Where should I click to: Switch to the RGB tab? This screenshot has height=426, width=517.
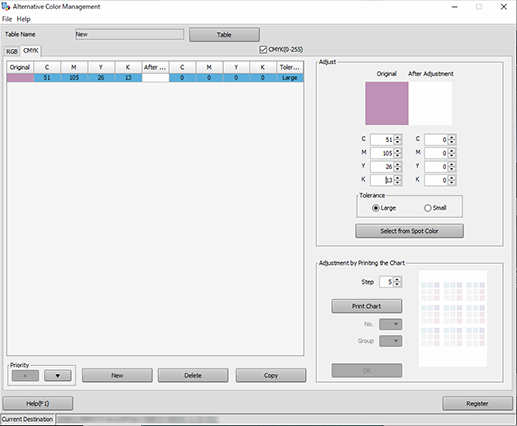click(12, 52)
